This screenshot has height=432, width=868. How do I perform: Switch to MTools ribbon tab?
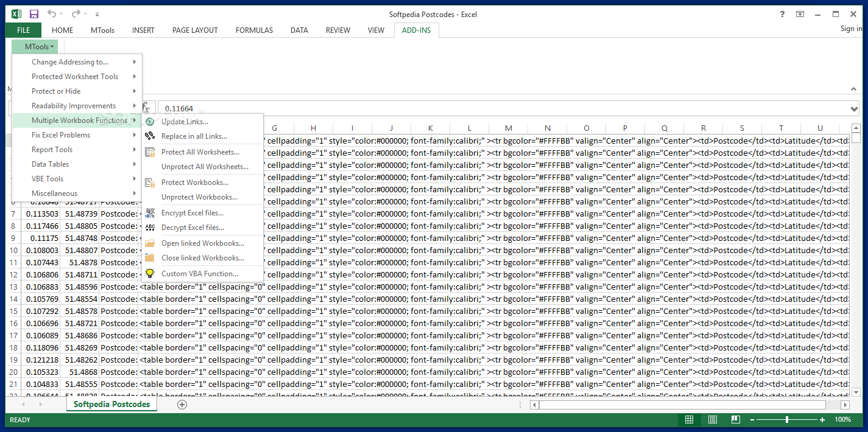coord(102,30)
